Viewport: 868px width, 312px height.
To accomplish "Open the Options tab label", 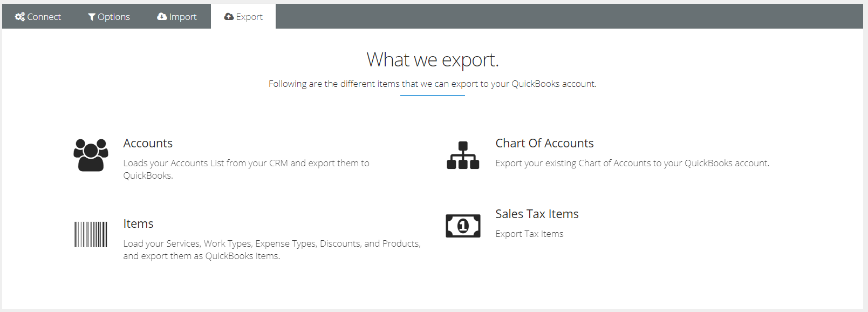I will 114,17.
